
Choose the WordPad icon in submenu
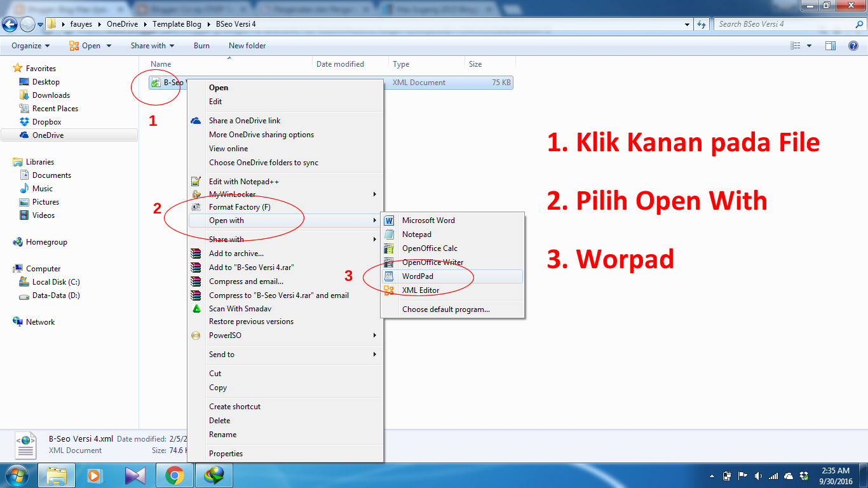coord(390,276)
